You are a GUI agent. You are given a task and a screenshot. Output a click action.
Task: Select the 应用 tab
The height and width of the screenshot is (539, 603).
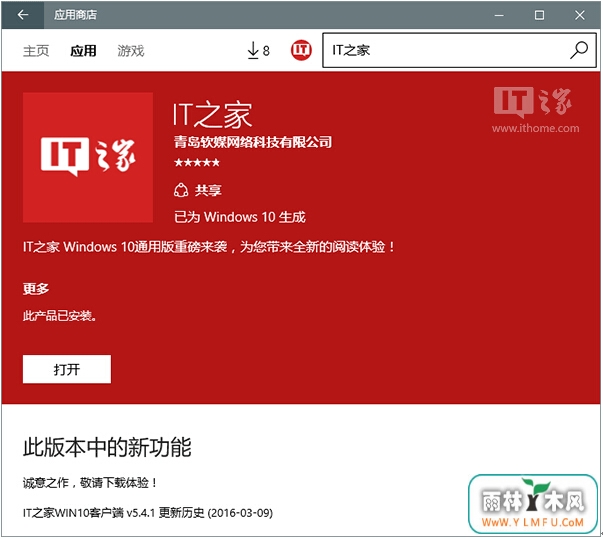[x=83, y=51]
